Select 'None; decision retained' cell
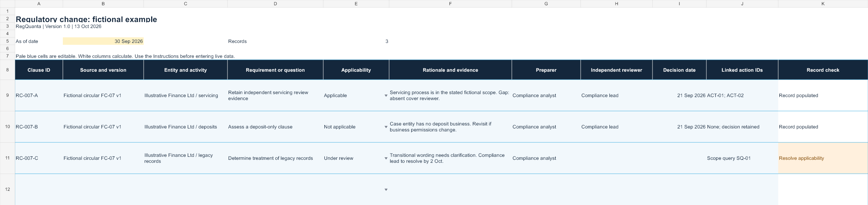This screenshot has width=868, height=205. [742, 127]
